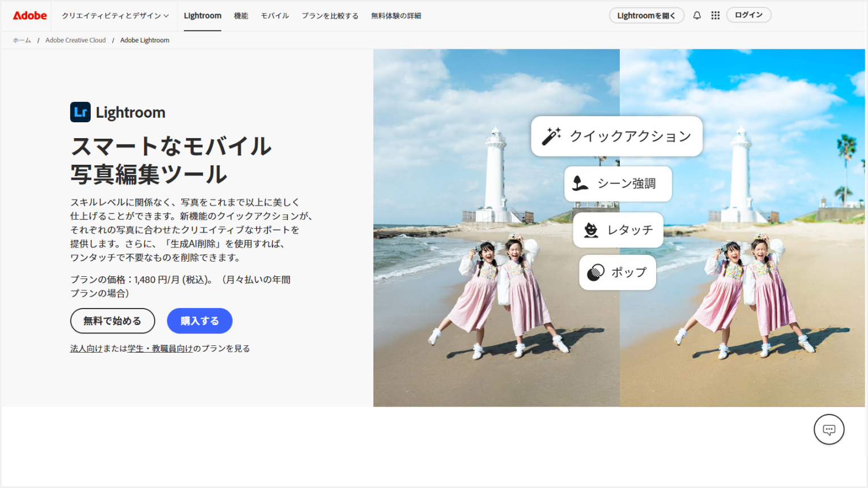The width and height of the screenshot is (868, 488).
Task: Click the Adobe logo
Action: [28, 15]
